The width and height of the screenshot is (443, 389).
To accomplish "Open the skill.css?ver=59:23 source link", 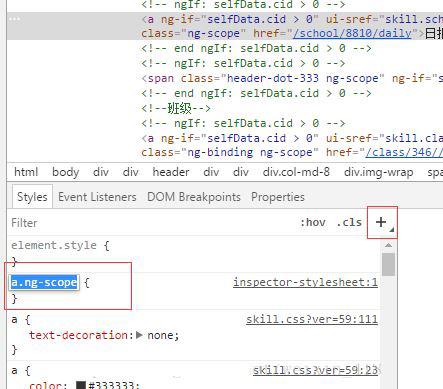I will [x=315, y=370].
